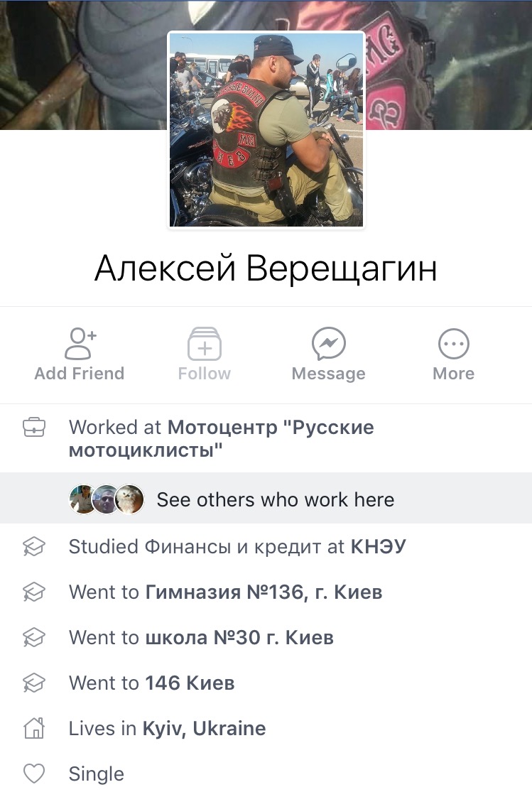Click coworker avatars in See others row

(x=107, y=499)
